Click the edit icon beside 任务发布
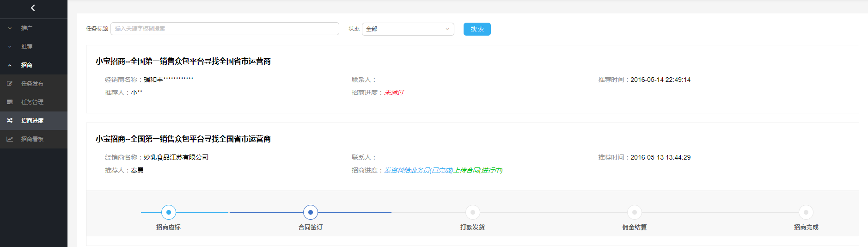Viewport: 868px width, 247px height. [x=10, y=84]
